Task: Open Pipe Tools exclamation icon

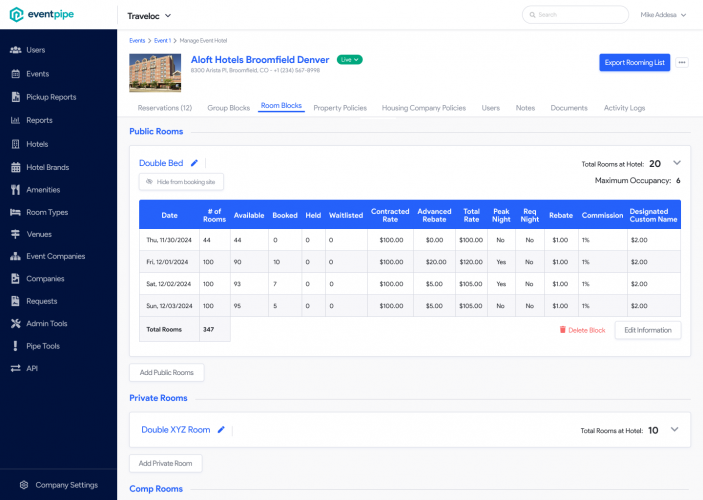Action: tap(16, 346)
